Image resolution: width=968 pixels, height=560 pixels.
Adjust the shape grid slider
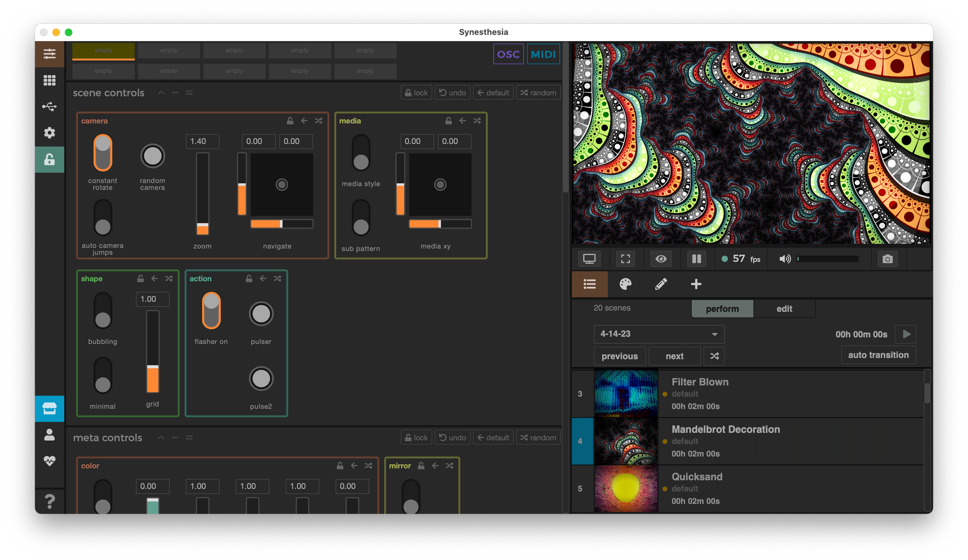pyautogui.click(x=152, y=352)
